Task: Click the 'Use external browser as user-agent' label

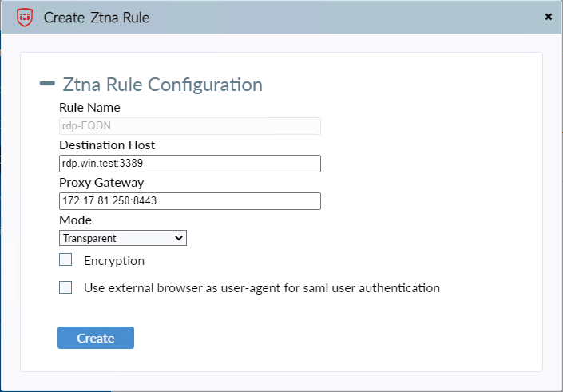Action: [x=262, y=287]
